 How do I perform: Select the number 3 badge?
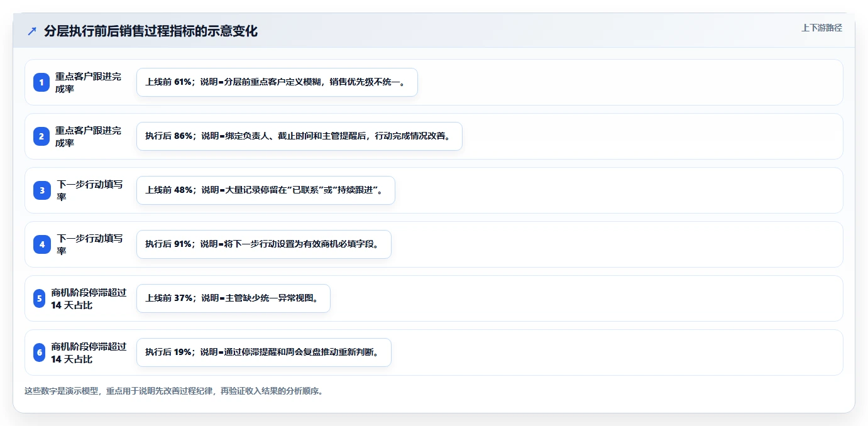tap(42, 190)
